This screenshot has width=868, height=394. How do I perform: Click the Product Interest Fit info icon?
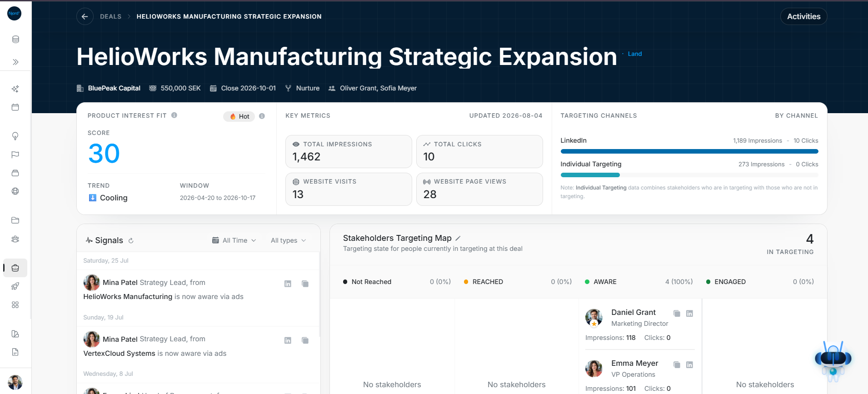coord(174,115)
